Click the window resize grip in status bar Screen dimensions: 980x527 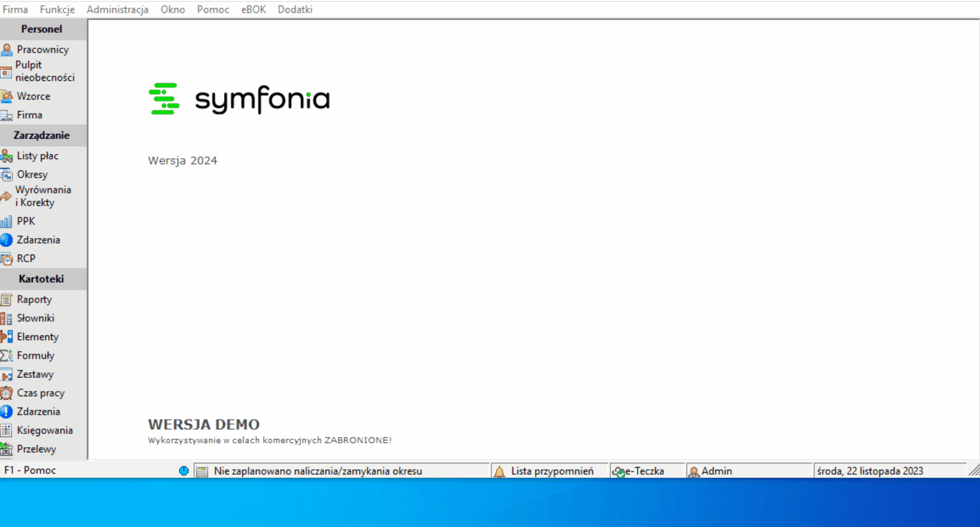tap(974, 470)
